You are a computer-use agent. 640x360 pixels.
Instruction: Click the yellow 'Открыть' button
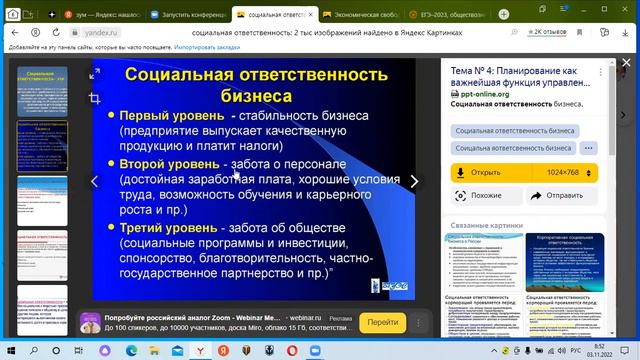pos(491,173)
